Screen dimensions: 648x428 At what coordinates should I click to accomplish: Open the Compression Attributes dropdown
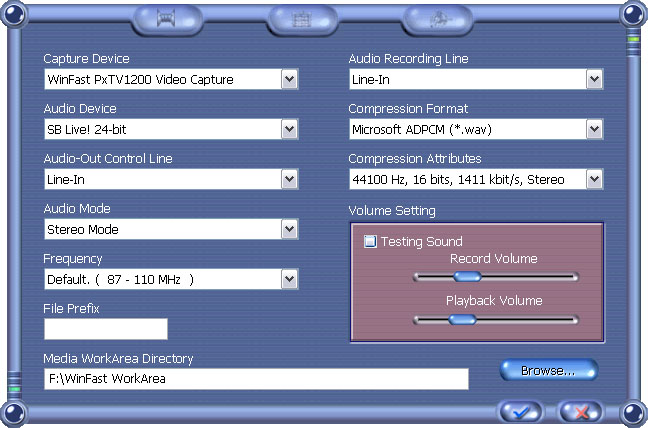coord(594,179)
